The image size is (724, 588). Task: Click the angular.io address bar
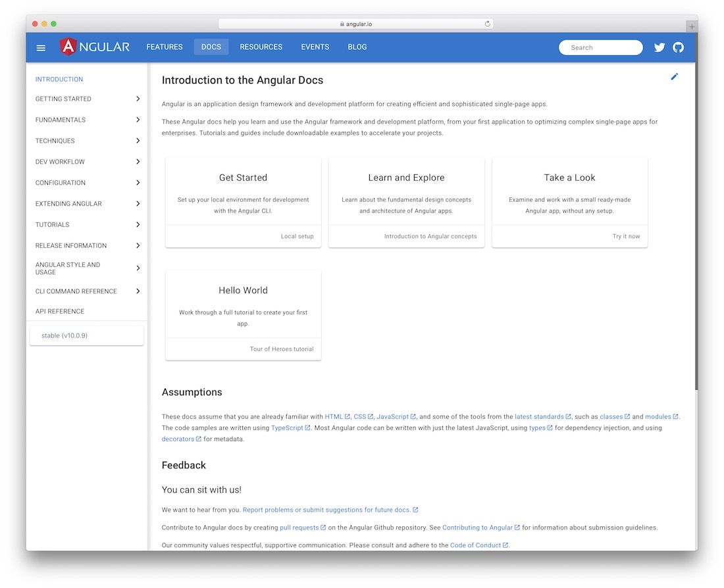coord(355,24)
